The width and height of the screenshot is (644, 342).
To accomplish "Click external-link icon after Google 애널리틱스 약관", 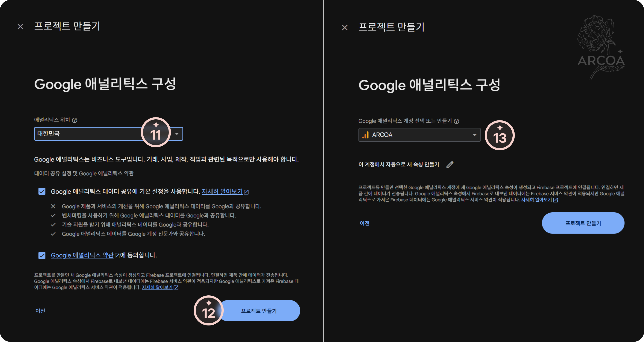I will [117, 256].
